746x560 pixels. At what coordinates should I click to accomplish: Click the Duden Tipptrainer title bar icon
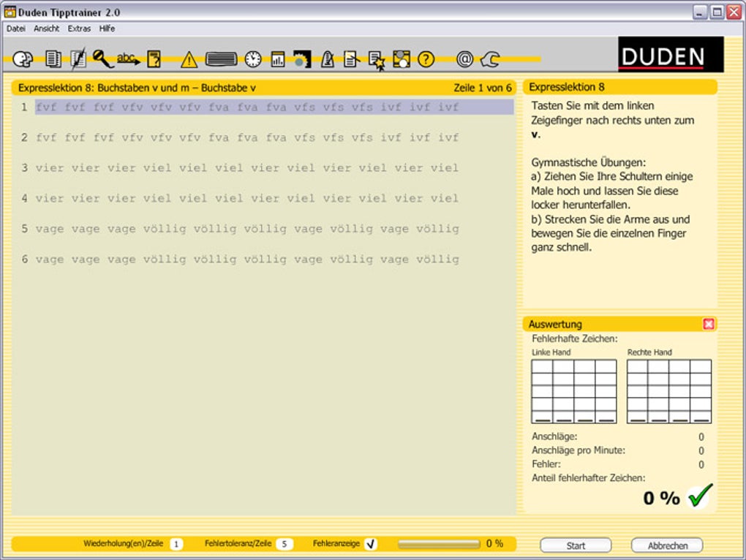[10, 12]
